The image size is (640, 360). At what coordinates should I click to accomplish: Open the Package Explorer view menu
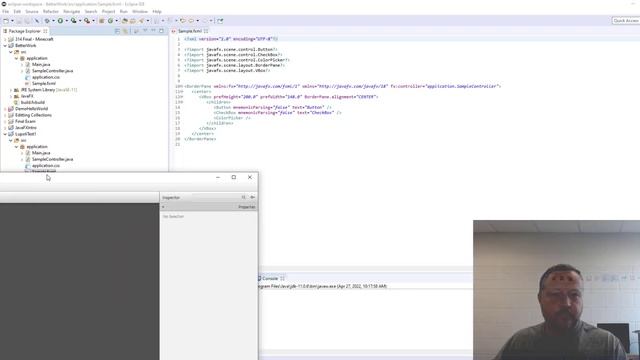(x=145, y=31)
